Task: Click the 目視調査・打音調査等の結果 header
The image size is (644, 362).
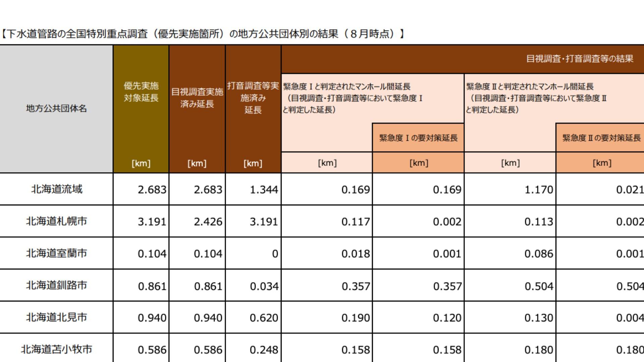Action: (x=579, y=59)
